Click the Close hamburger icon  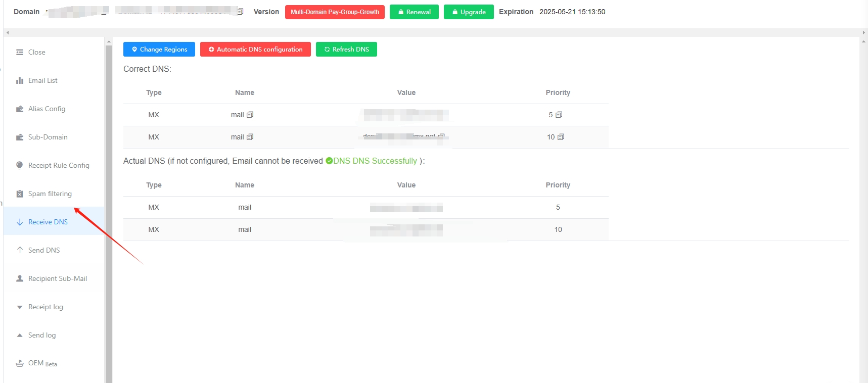click(x=20, y=52)
